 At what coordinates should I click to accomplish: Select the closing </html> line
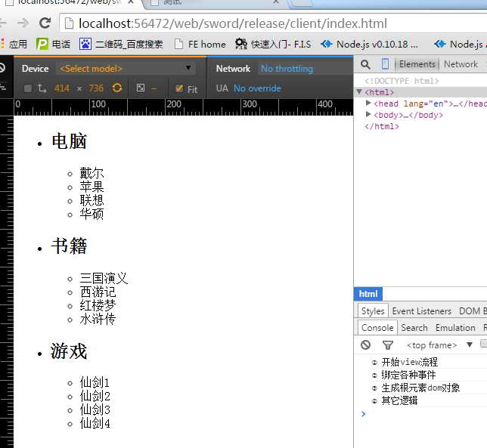pos(382,126)
